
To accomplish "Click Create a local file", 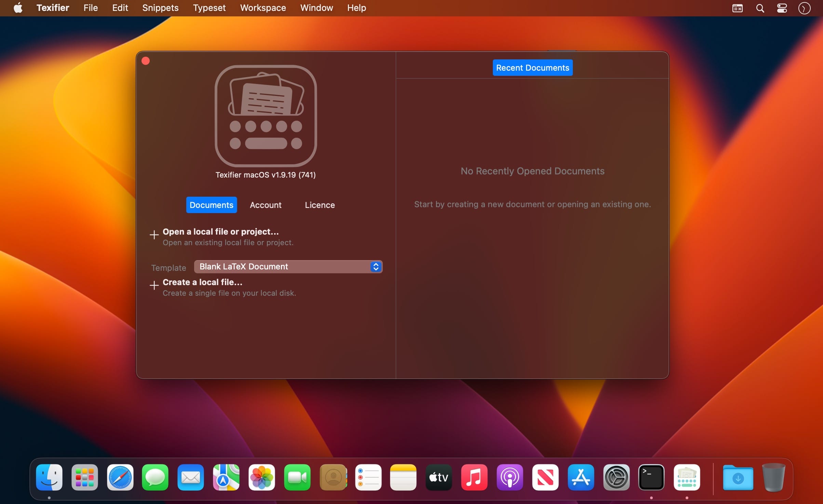I will coord(202,282).
